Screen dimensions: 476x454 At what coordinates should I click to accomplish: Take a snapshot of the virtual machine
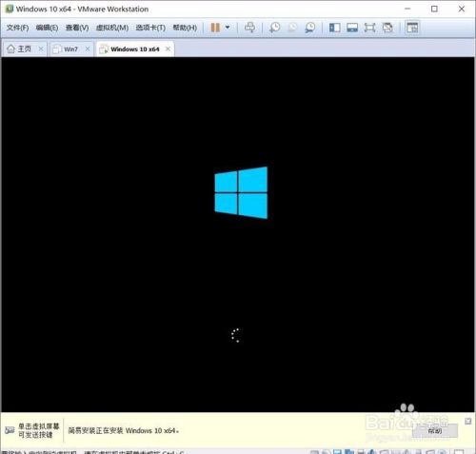(275, 28)
